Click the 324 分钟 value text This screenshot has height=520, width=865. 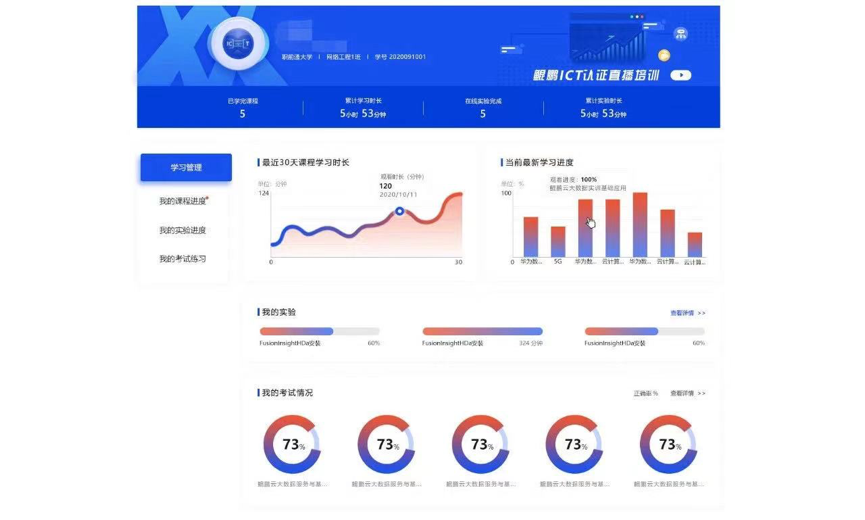(531, 343)
